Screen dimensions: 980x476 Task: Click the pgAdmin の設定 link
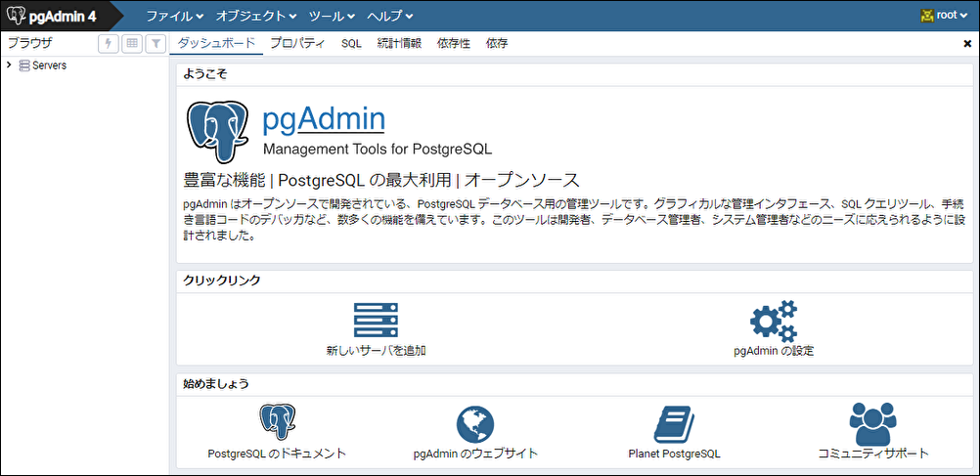click(774, 351)
